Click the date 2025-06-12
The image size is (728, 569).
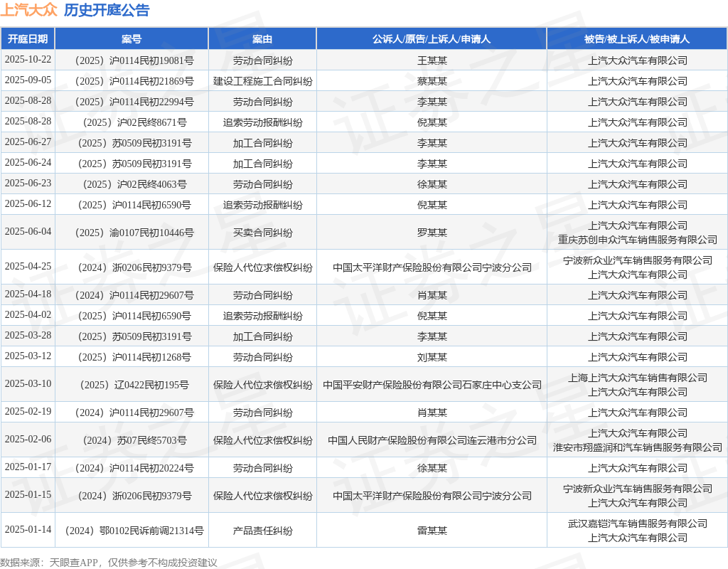click(x=28, y=203)
